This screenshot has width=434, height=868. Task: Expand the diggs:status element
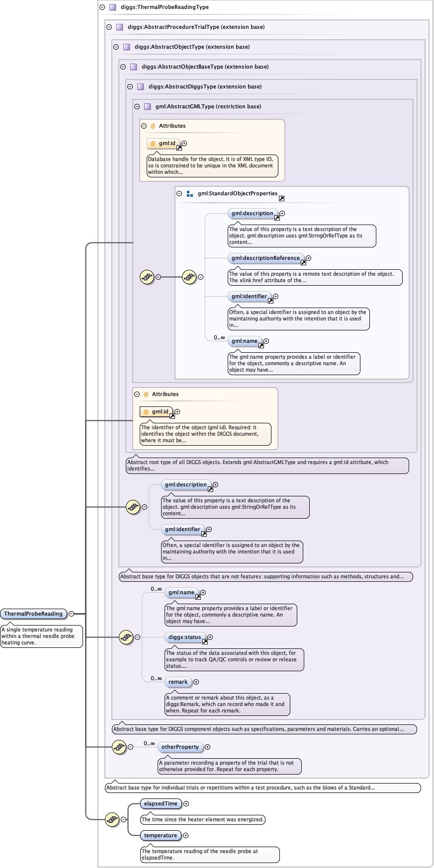click(x=210, y=637)
